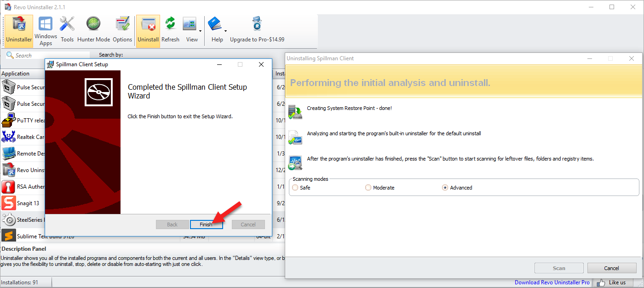Maximize the Revo Uninstaller window
Image resolution: width=644 pixels, height=288 pixels.
coord(612,7)
